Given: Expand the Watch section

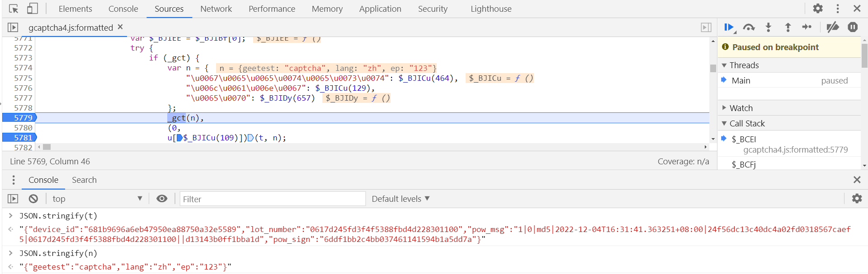Looking at the screenshot, I should pos(741,108).
